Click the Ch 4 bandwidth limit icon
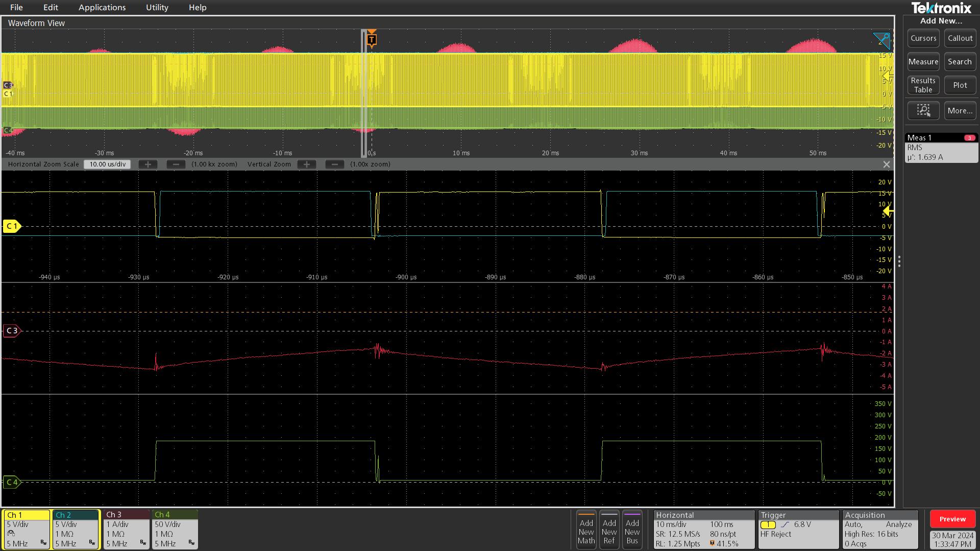Image resolution: width=980 pixels, height=551 pixels. pos(191,543)
